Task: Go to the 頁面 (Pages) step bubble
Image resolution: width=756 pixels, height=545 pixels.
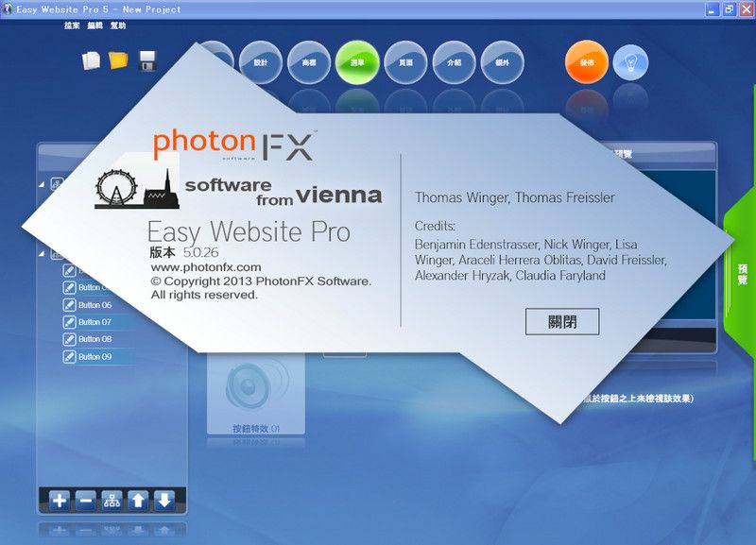Action: [x=406, y=62]
